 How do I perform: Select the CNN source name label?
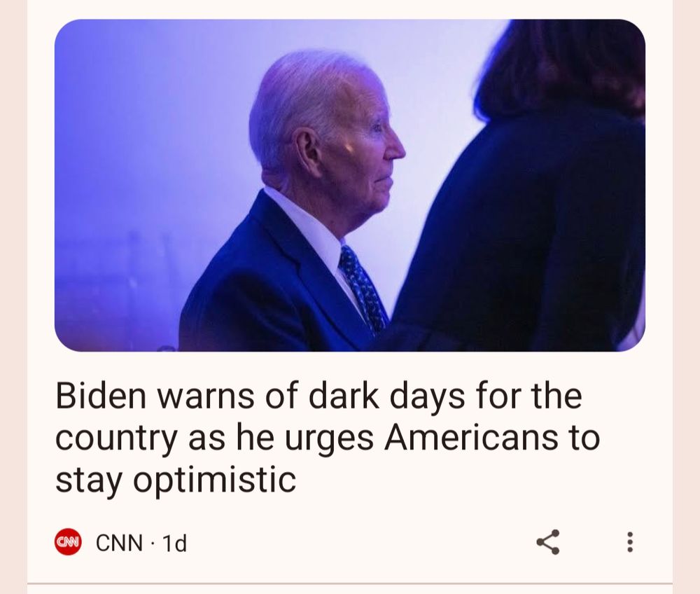click(119, 543)
